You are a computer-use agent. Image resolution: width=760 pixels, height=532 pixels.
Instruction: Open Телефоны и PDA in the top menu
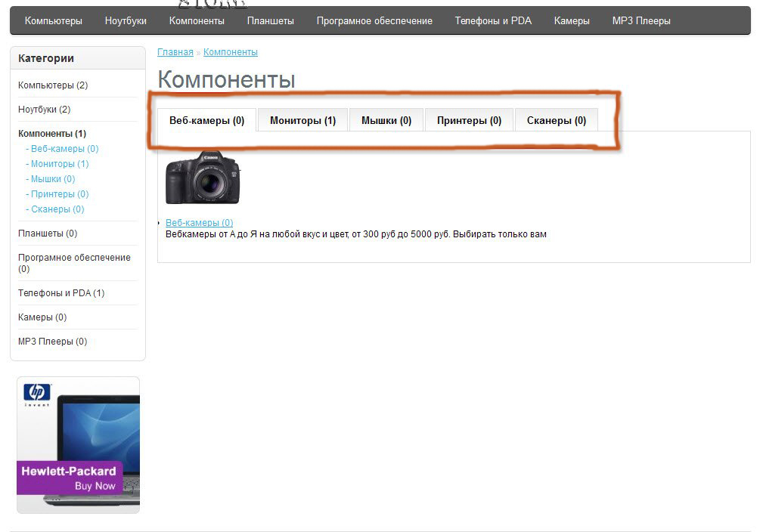point(493,21)
